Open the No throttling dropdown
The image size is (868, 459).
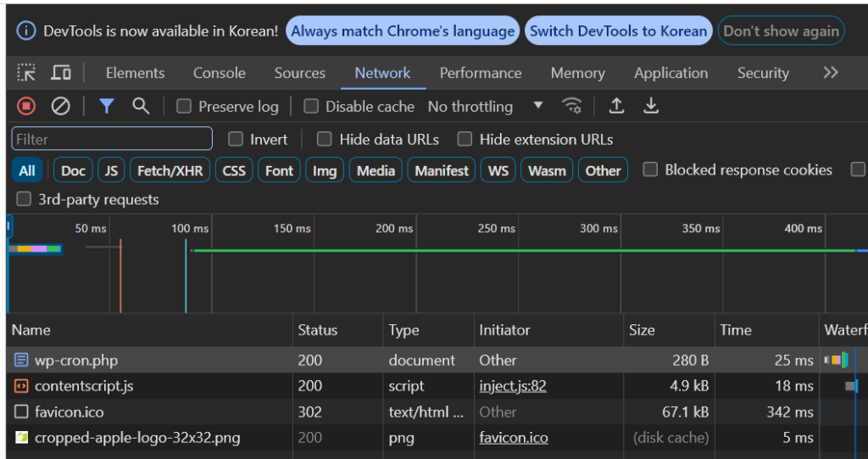[485, 107]
